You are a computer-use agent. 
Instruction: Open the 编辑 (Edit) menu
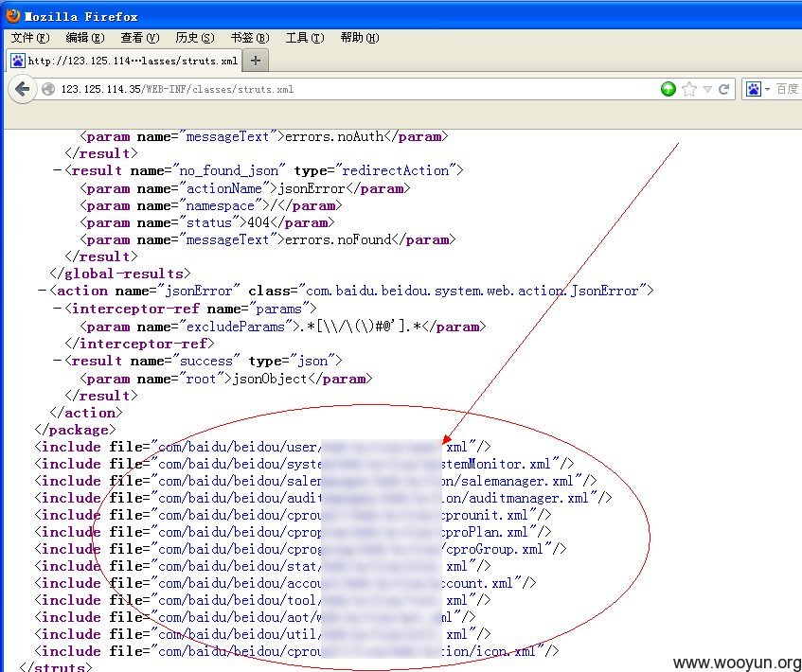85,38
